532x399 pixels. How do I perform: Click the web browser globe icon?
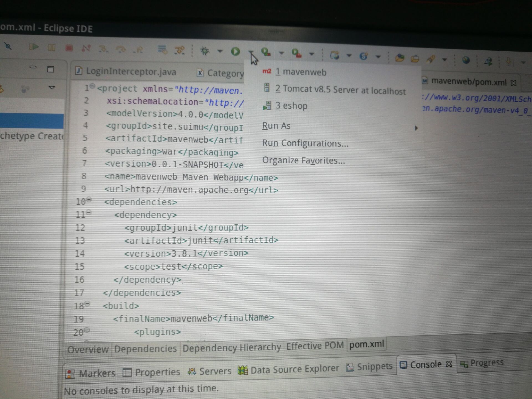tap(466, 60)
